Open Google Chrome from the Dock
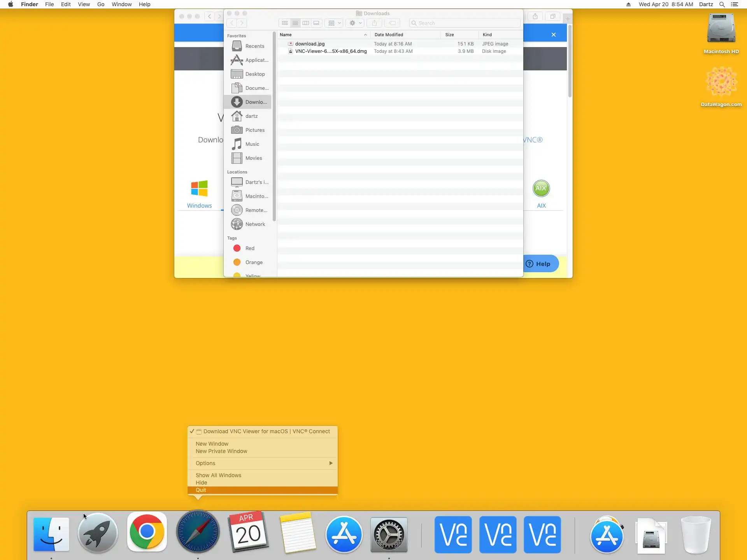Image resolution: width=747 pixels, height=560 pixels. click(x=147, y=532)
